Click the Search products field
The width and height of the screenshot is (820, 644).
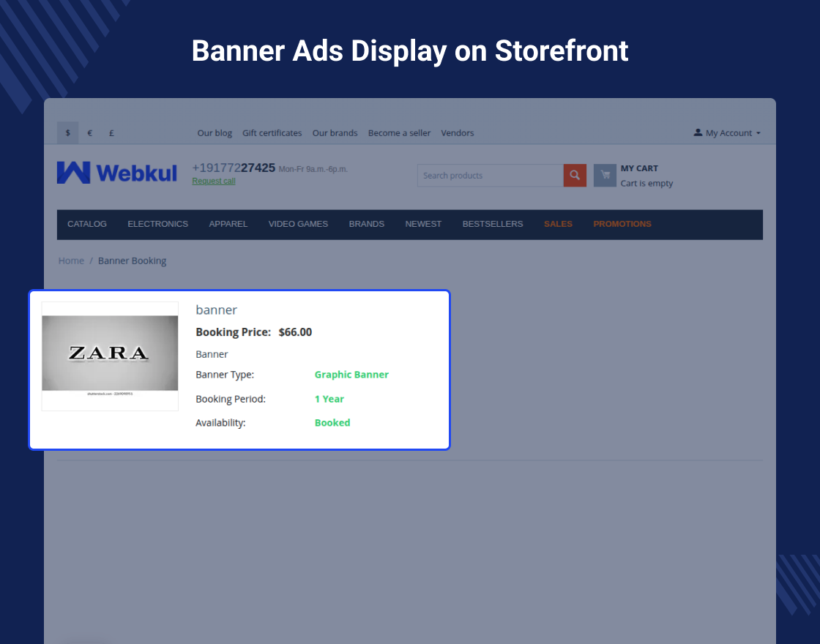coord(491,176)
